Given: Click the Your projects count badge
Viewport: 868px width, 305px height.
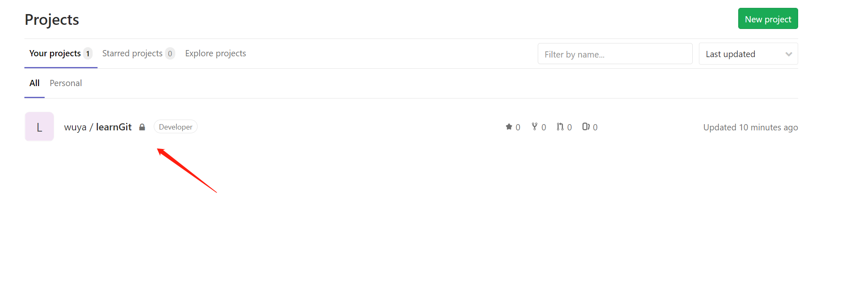Looking at the screenshot, I should click(x=88, y=53).
